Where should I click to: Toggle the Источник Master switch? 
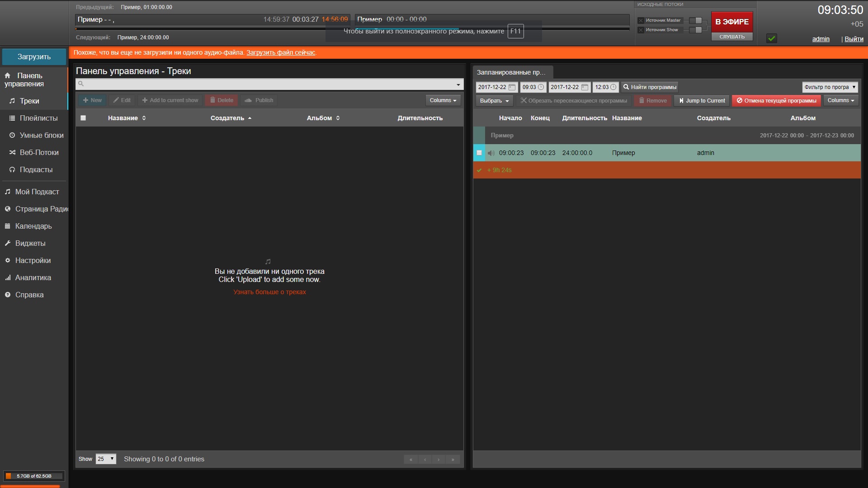(696, 20)
